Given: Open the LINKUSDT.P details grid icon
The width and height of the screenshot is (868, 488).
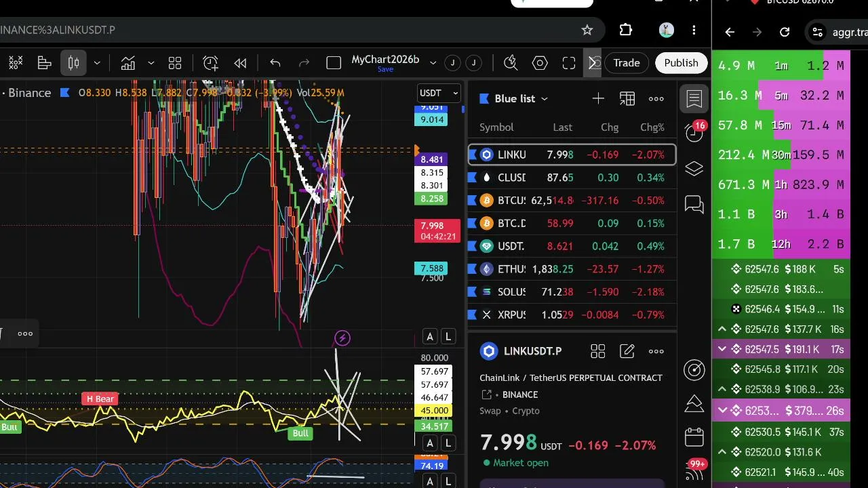Looking at the screenshot, I should [597, 351].
